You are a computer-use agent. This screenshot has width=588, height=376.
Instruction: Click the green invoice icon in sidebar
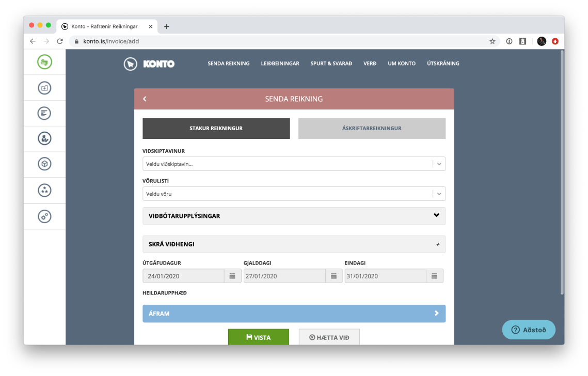click(45, 62)
